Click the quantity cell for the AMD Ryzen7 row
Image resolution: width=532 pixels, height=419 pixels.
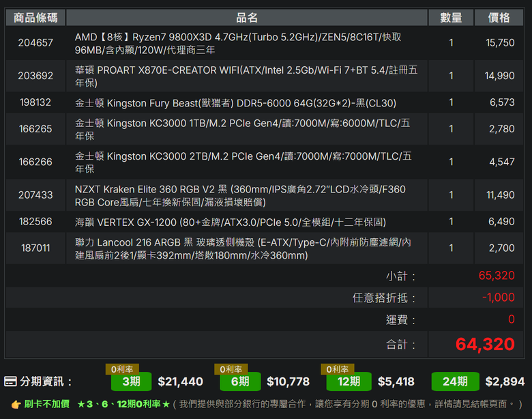pos(451,43)
